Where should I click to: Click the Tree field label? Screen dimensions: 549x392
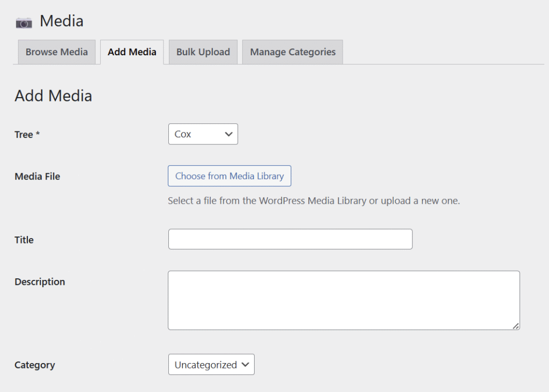pos(27,135)
